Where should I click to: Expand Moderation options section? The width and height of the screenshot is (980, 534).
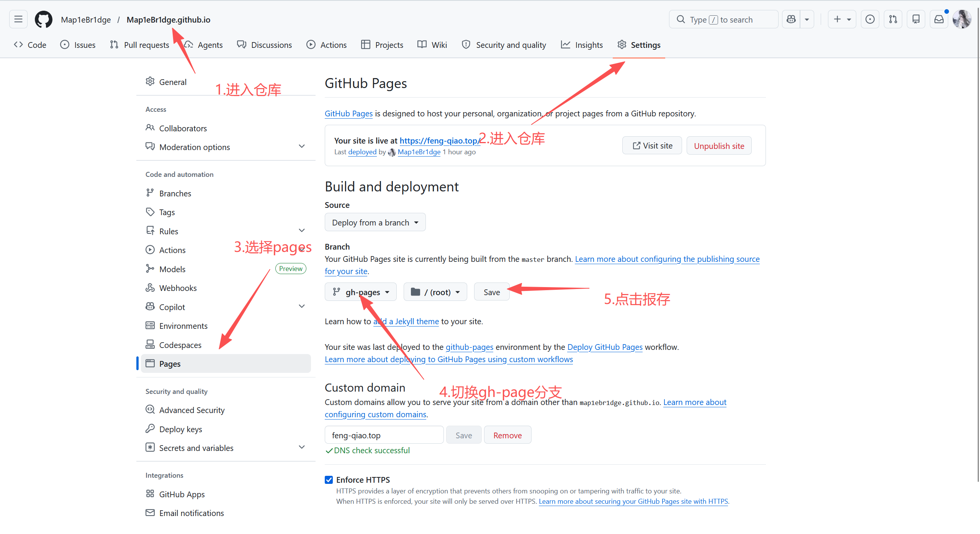tap(226, 147)
